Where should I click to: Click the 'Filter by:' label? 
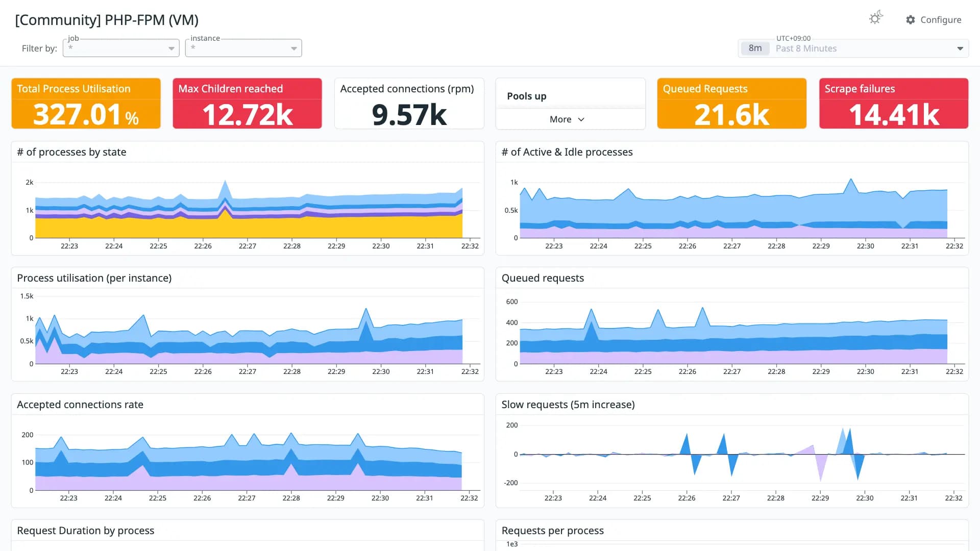point(39,48)
